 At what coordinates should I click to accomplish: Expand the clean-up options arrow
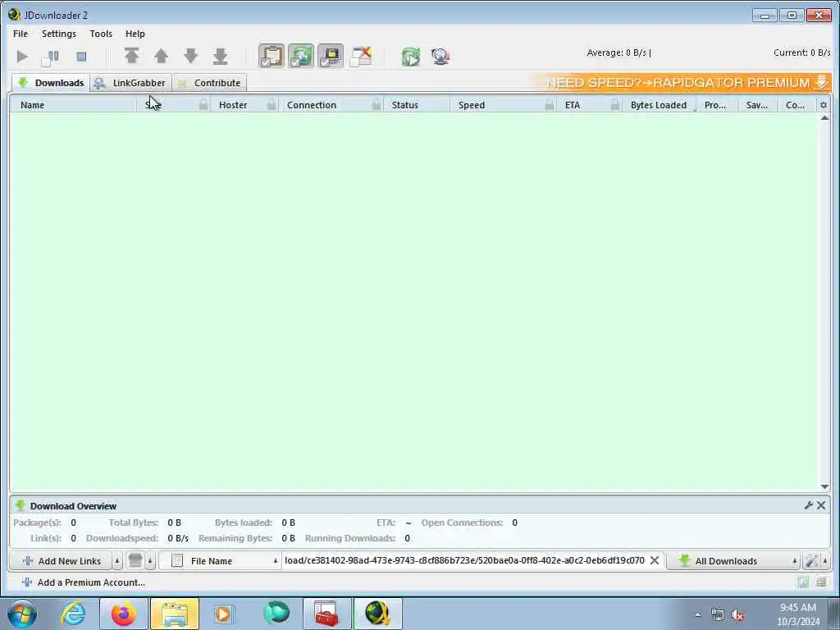(150, 561)
